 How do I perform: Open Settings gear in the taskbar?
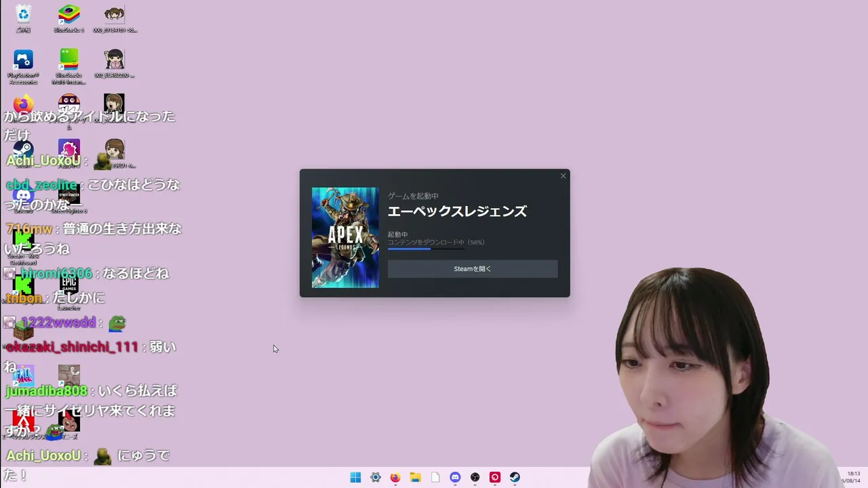click(375, 477)
